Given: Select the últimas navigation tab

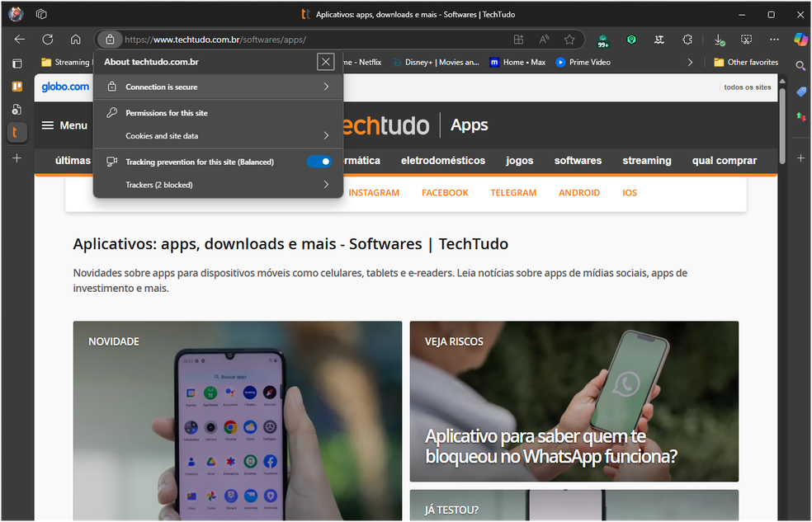Looking at the screenshot, I should coord(73,160).
